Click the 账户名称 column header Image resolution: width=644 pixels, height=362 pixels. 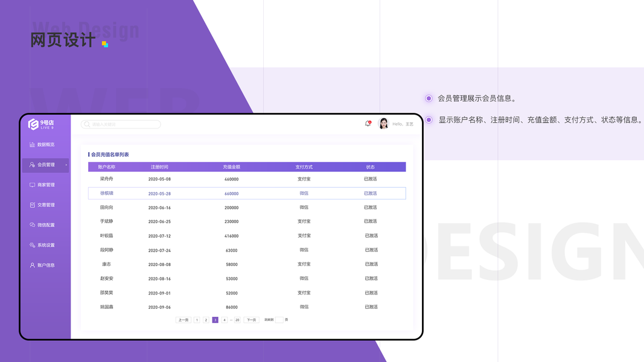(x=106, y=167)
